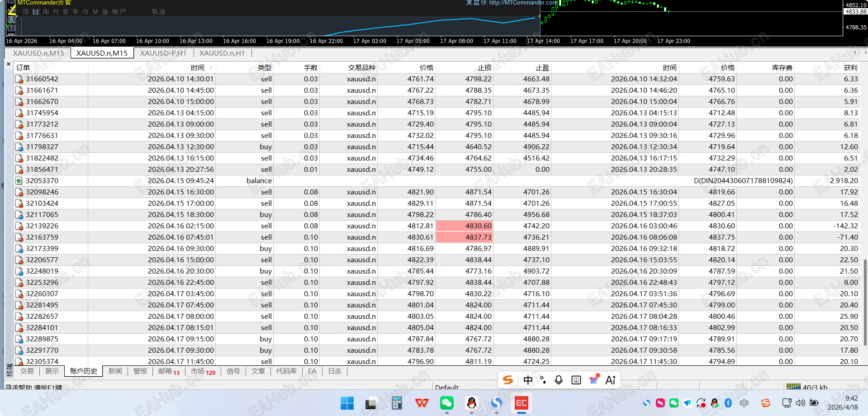Sort history by the 订单 column header
This screenshot has height=416, width=868.
tap(51, 67)
